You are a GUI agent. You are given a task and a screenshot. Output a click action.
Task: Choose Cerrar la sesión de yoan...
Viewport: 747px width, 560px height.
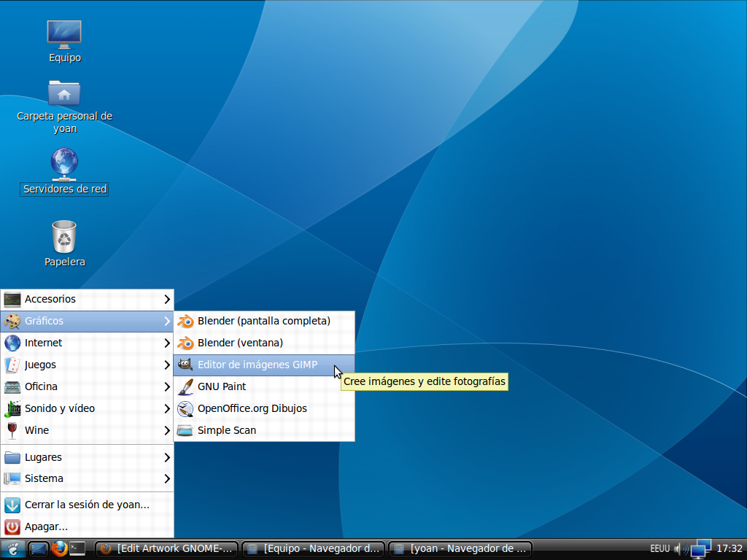pos(88,505)
